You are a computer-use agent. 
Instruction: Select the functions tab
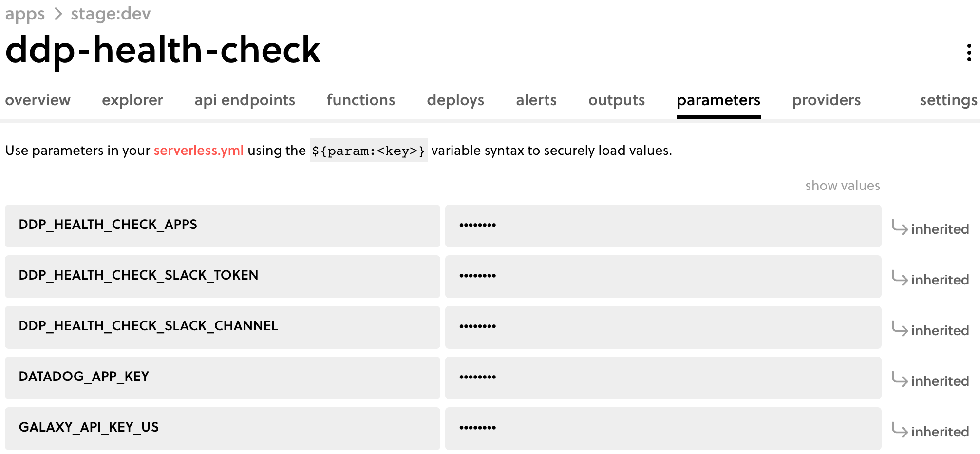tap(361, 100)
